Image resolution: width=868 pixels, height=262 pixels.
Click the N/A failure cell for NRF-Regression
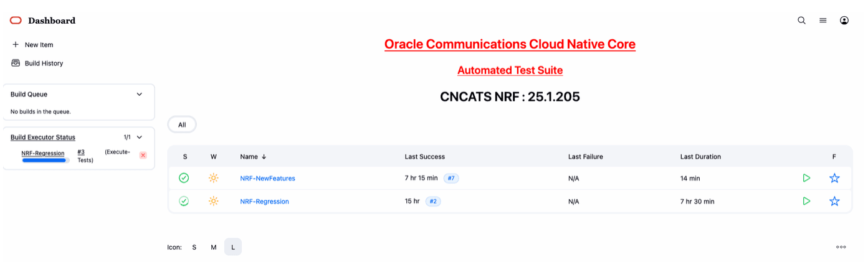[573, 202]
